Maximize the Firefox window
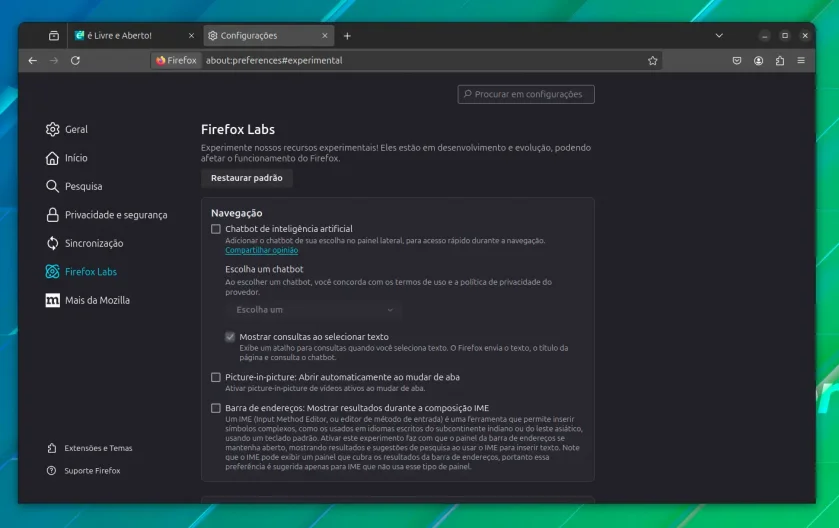840x528 pixels. pyautogui.click(x=785, y=36)
